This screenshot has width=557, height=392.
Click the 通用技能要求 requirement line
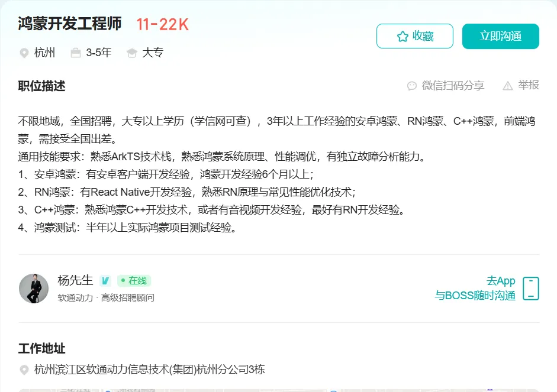pyautogui.click(x=222, y=157)
